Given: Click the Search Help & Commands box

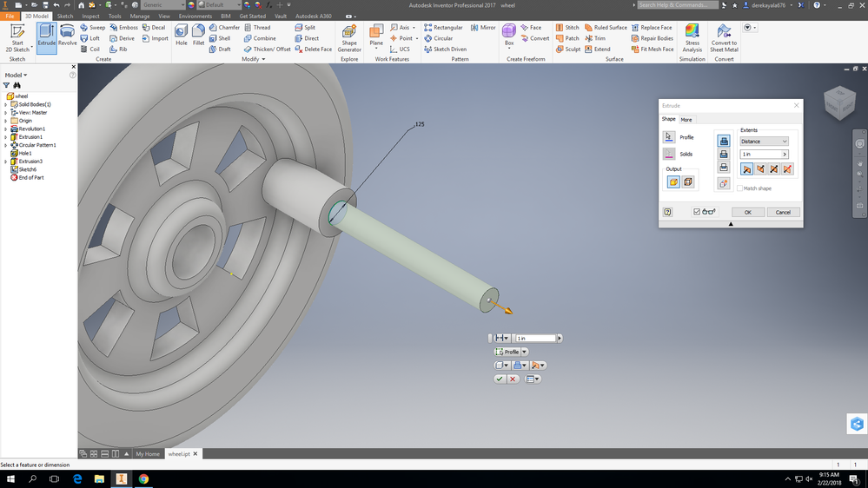Looking at the screenshot, I should tap(678, 5).
